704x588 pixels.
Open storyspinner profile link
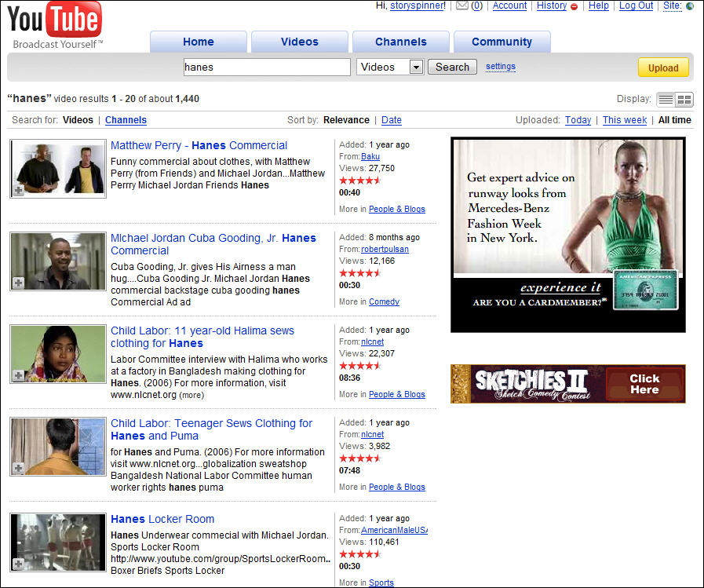click(418, 5)
